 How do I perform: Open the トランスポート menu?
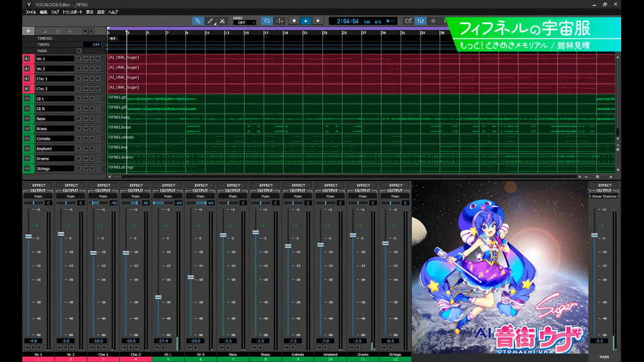coord(72,12)
